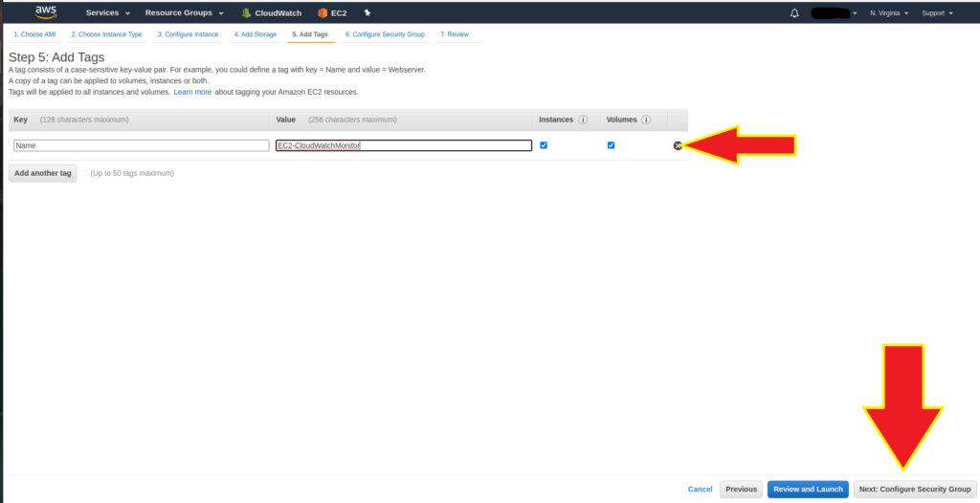980x503 pixels.
Task: Open the N. Virginia region selector
Action: pos(890,13)
